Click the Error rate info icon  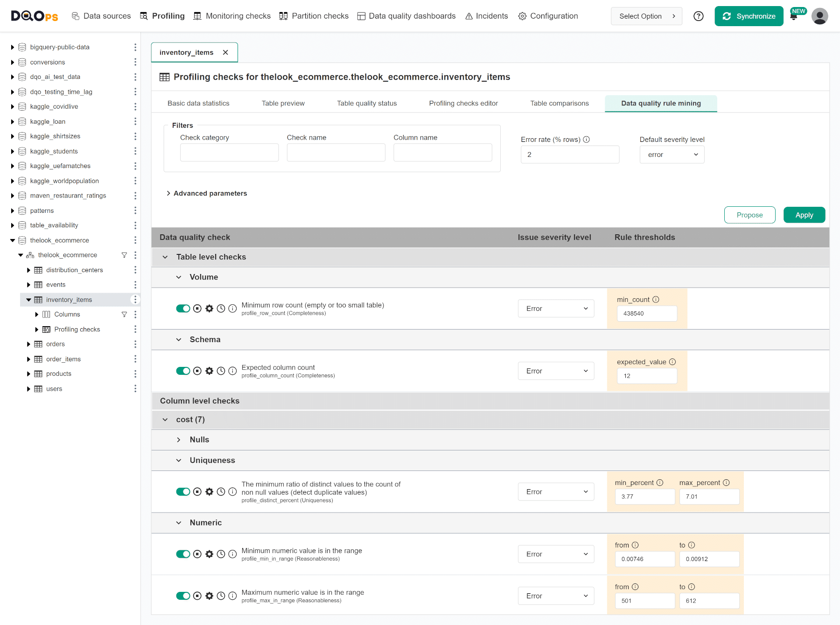tap(587, 140)
